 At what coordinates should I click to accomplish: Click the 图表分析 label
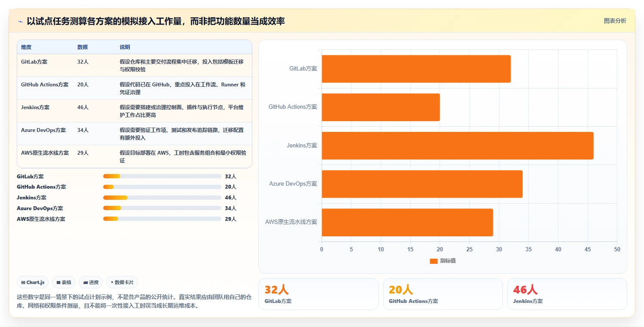tap(615, 21)
